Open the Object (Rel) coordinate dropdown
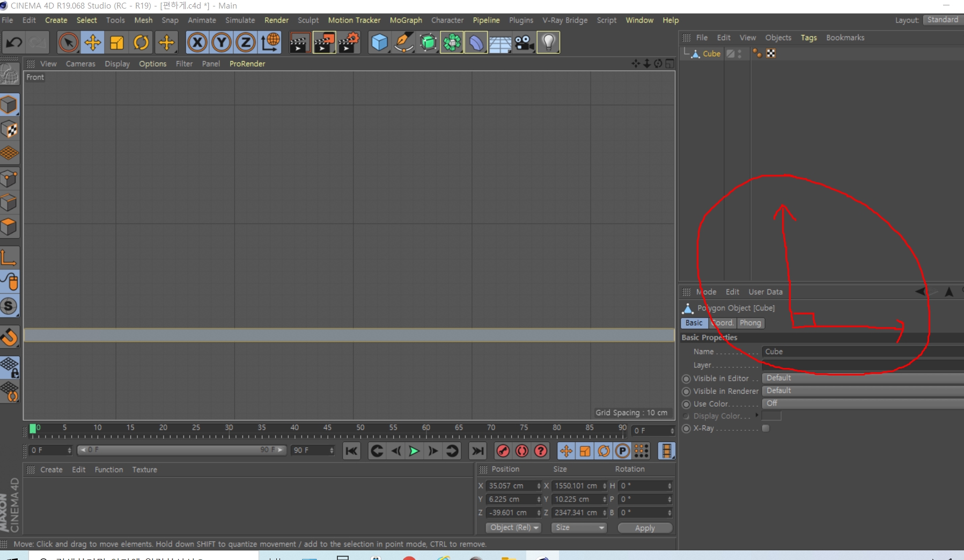The image size is (964, 560). coord(513,528)
